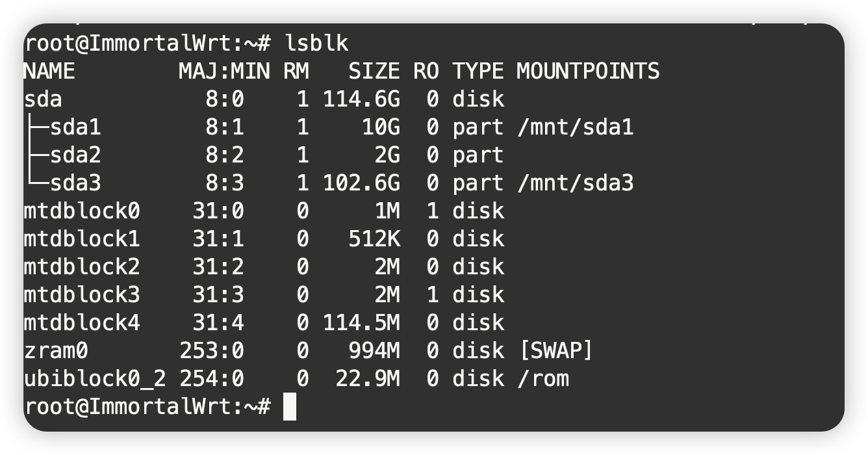Click the 102.6G size value
Viewport: 868px width, 455px height.
(x=361, y=183)
